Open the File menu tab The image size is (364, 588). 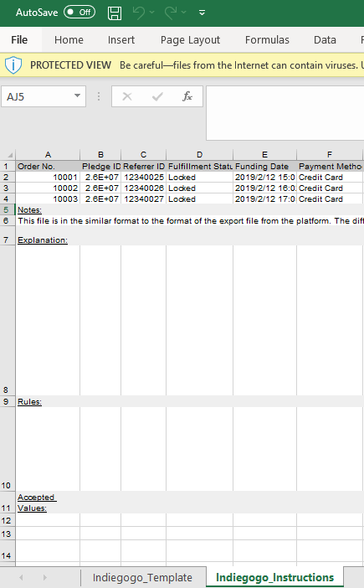tap(19, 39)
